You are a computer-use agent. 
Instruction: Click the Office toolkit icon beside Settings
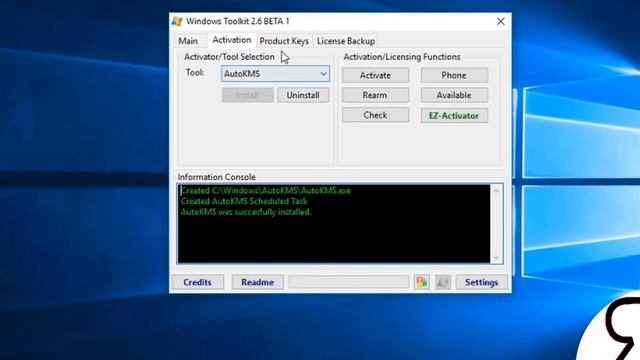click(422, 282)
